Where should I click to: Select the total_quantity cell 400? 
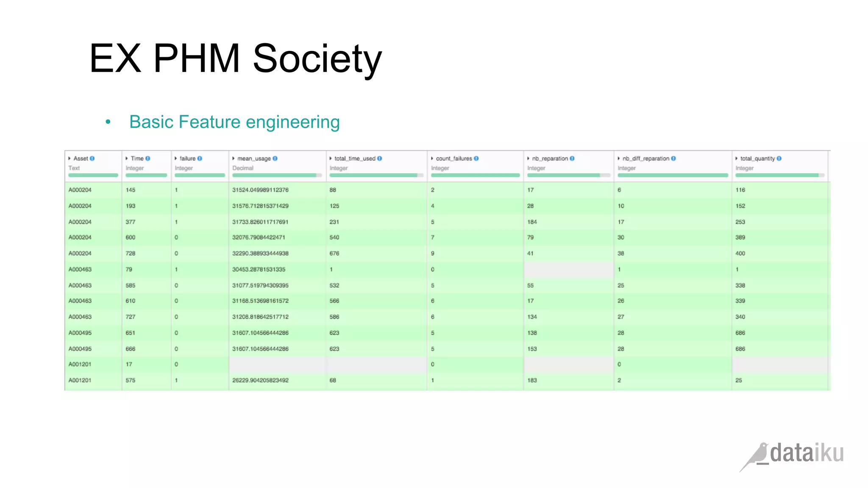tap(780, 253)
